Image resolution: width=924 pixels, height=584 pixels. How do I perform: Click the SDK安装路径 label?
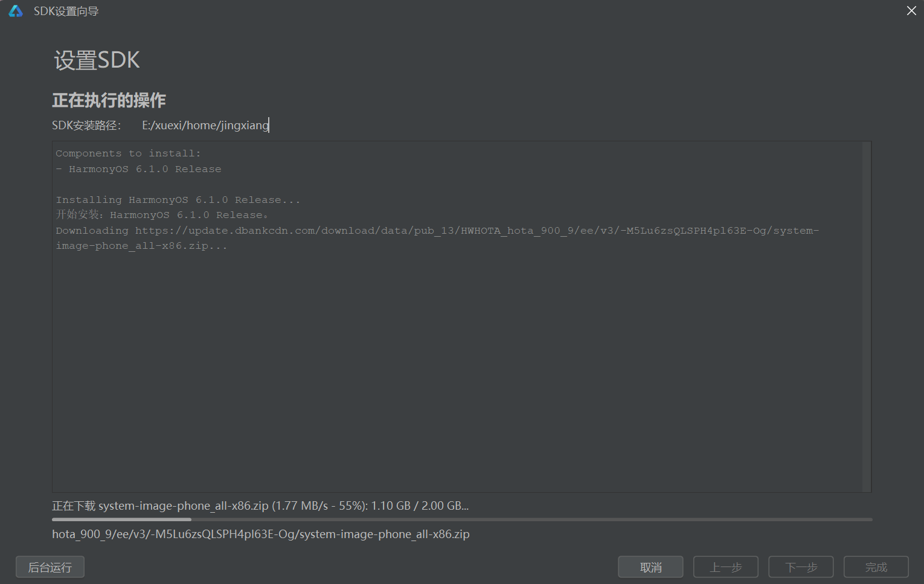[86, 125]
